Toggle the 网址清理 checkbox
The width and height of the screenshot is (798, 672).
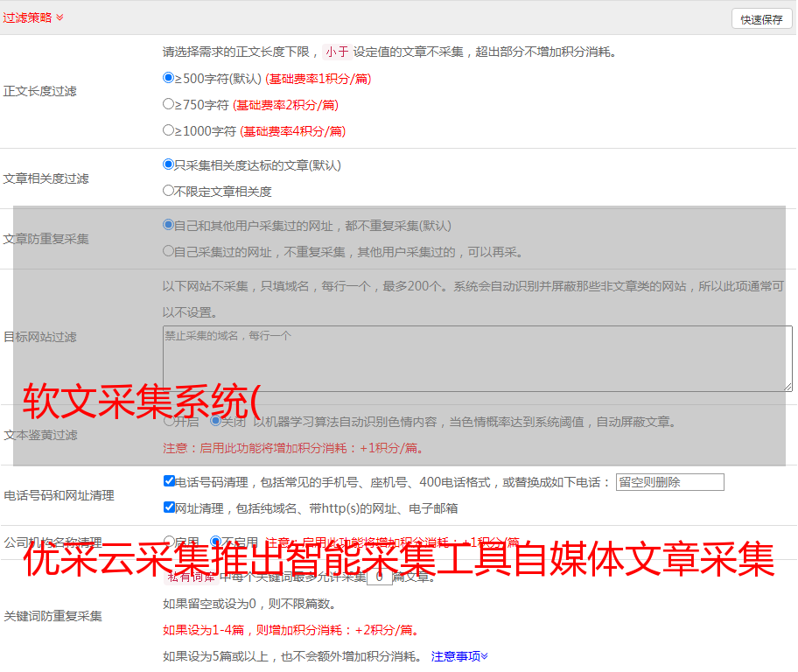170,507
